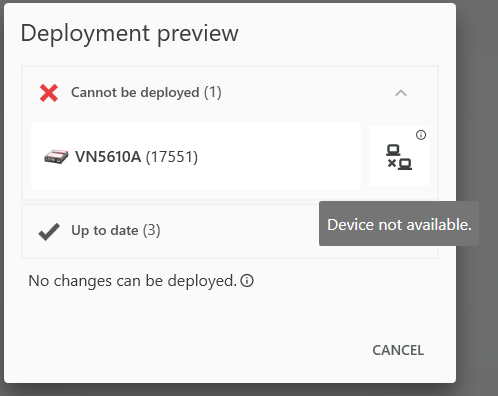The height and width of the screenshot is (396, 498).
Task: Click the Cannot be deployed (1) header text
Action: 146,93
